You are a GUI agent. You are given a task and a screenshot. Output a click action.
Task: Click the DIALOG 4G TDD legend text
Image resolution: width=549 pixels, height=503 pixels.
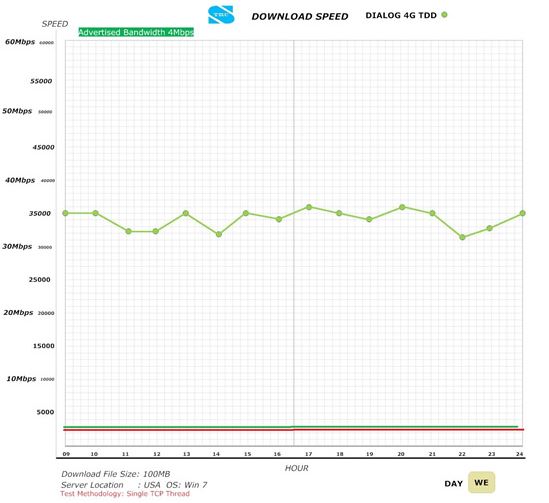pos(401,15)
